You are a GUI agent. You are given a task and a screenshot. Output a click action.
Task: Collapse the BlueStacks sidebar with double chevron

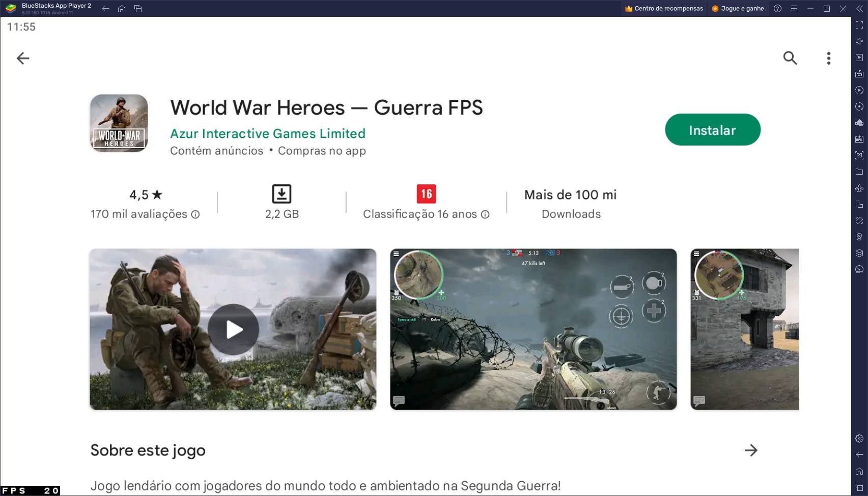pos(859,8)
